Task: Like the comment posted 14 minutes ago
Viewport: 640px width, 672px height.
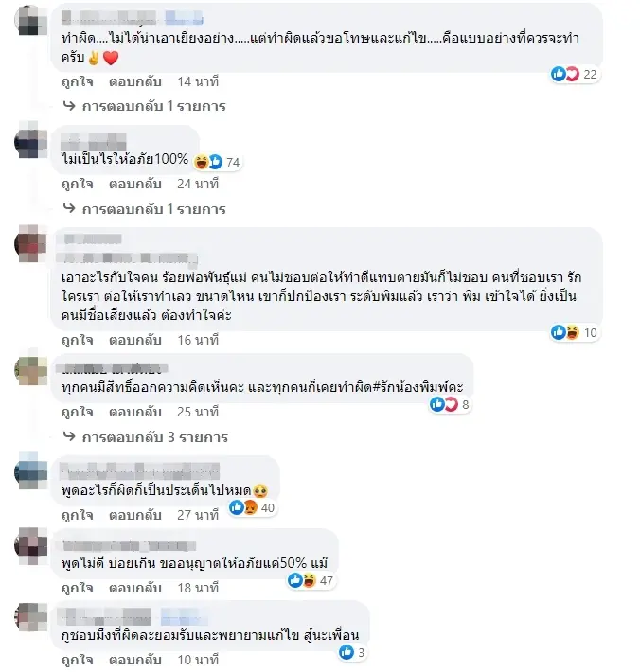Action: click(78, 81)
